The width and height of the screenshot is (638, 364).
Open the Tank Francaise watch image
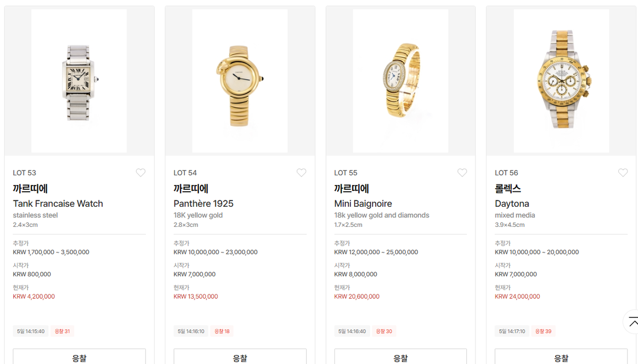pyautogui.click(x=79, y=81)
